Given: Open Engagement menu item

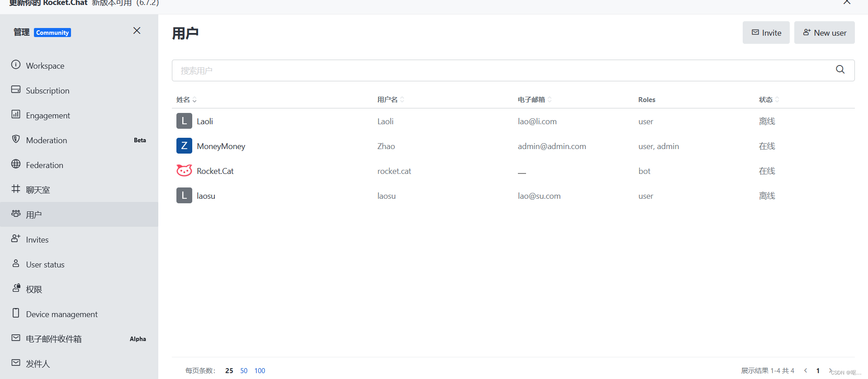Looking at the screenshot, I should click(x=79, y=115).
